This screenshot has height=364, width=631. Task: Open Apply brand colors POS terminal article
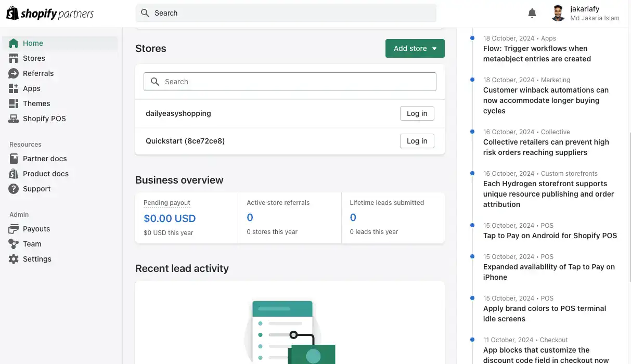[545, 314]
